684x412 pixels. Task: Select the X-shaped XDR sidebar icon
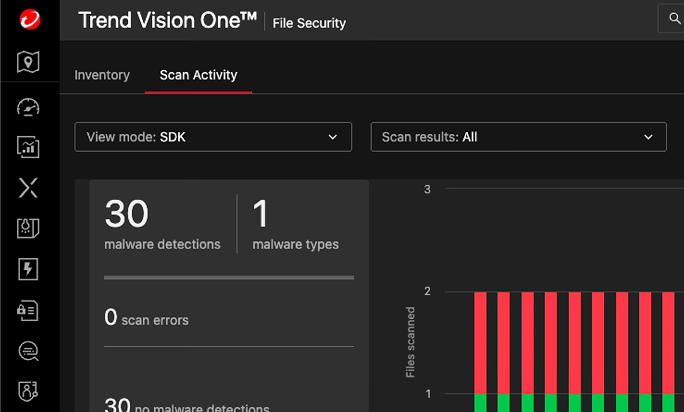click(x=29, y=187)
